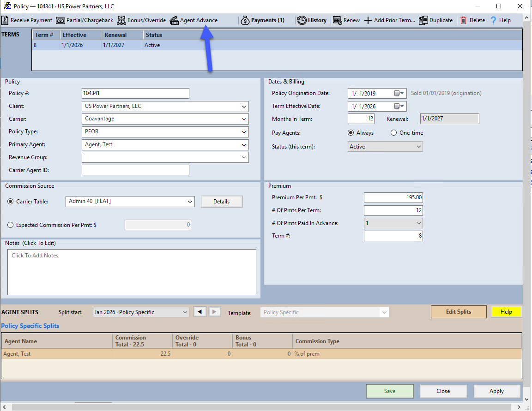Click the Effective column header
532x411 pixels.
81,35
